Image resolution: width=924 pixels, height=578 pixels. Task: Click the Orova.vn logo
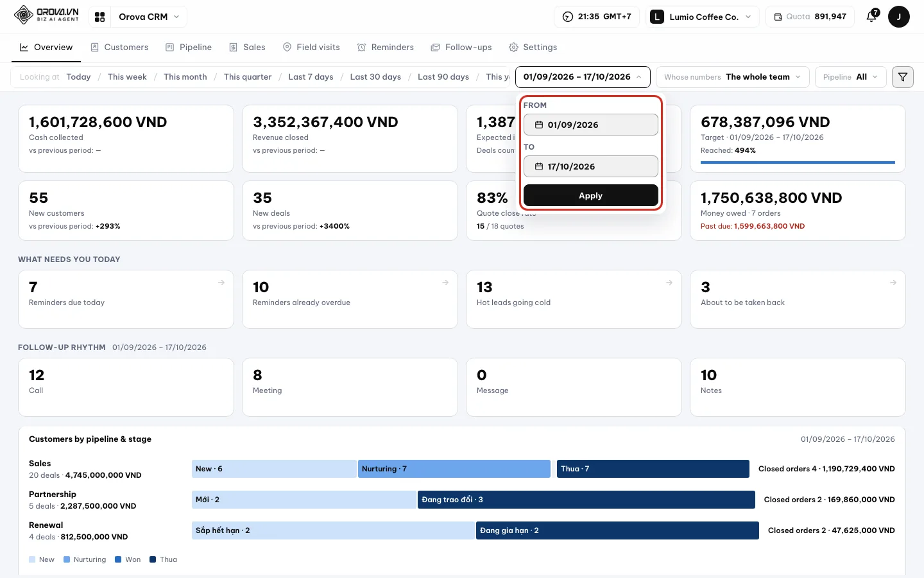click(x=46, y=15)
